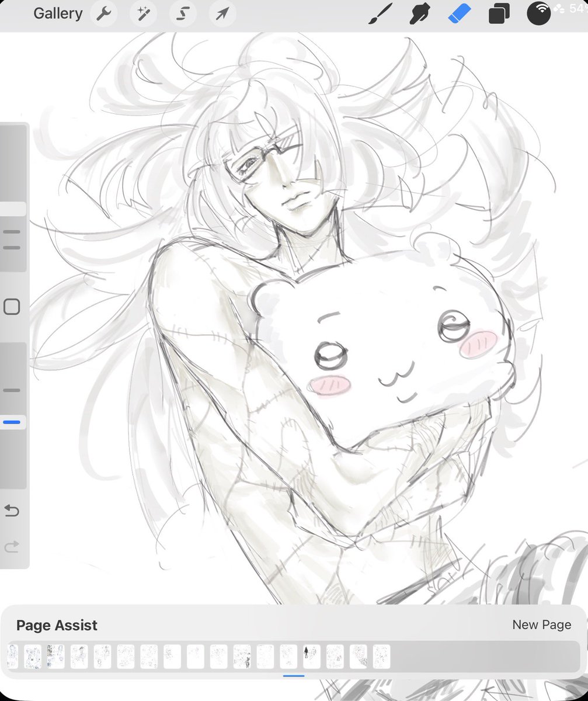
Task: Open the first page thumbnail
Action: click(x=13, y=657)
